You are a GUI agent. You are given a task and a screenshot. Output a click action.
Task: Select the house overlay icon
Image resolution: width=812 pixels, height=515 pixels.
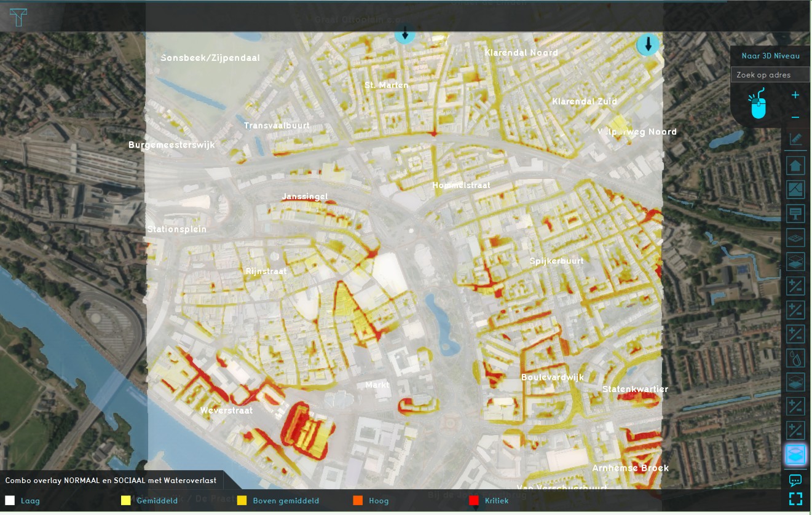(795, 165)
